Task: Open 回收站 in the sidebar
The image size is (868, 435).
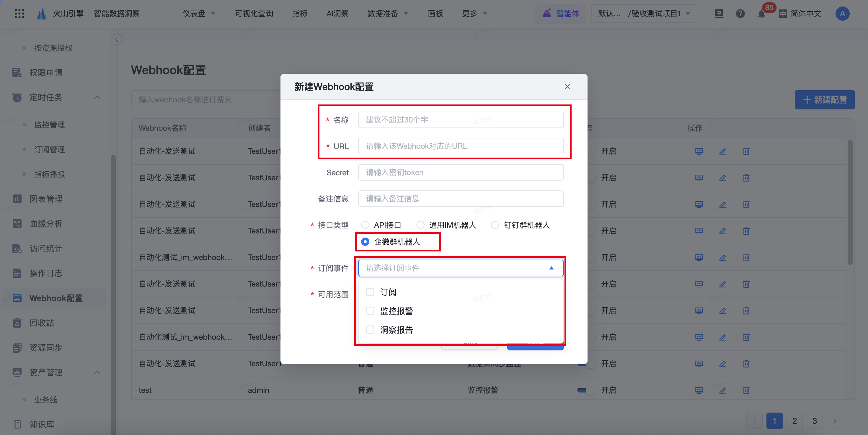Action: point(42,323)
